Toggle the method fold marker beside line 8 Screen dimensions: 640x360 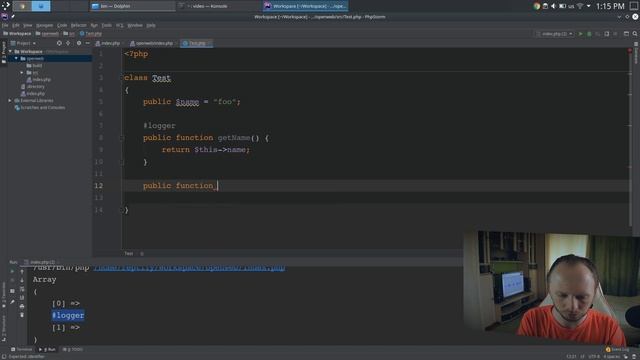pos(122,138)
